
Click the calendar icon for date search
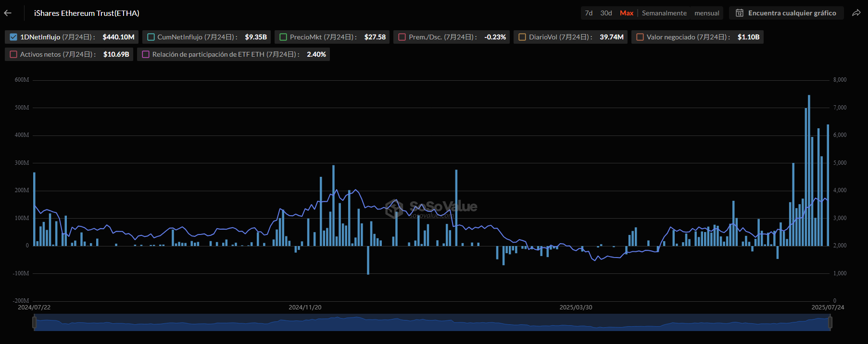coord(740,13)
